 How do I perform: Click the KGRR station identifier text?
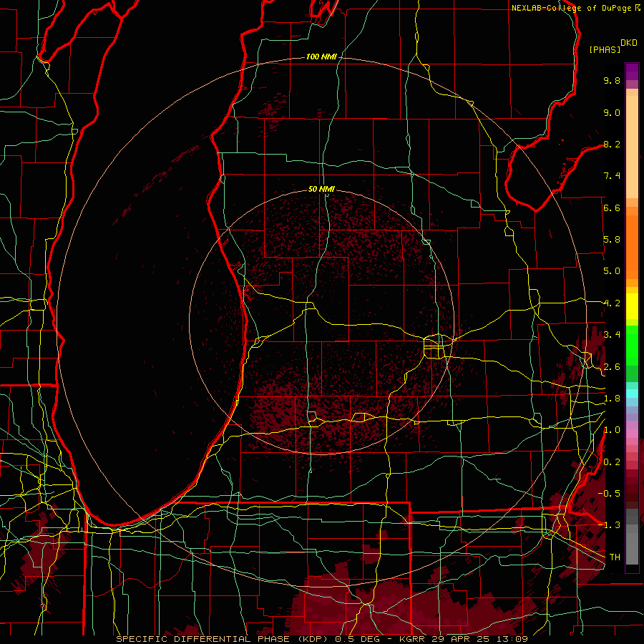coord(412,639)
